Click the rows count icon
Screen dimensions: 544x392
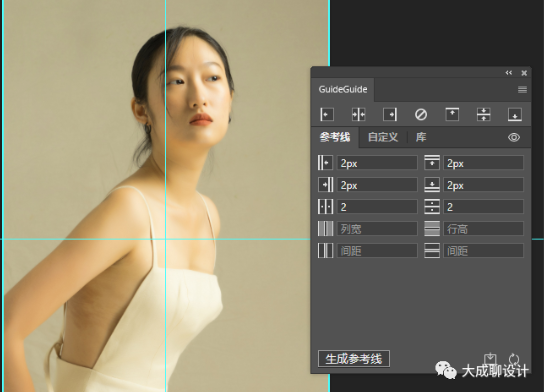click(x=432, y=207)
